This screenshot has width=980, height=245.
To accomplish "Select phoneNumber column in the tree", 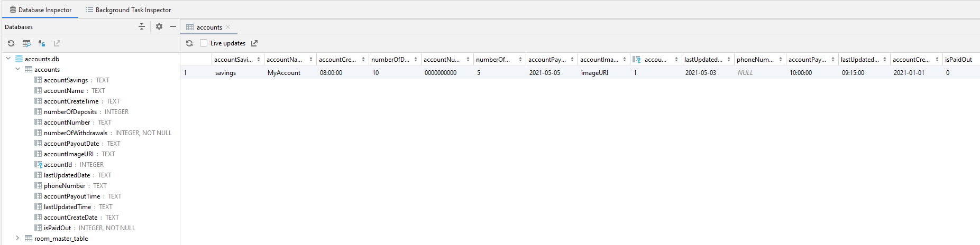I will [x=65, y=186].
